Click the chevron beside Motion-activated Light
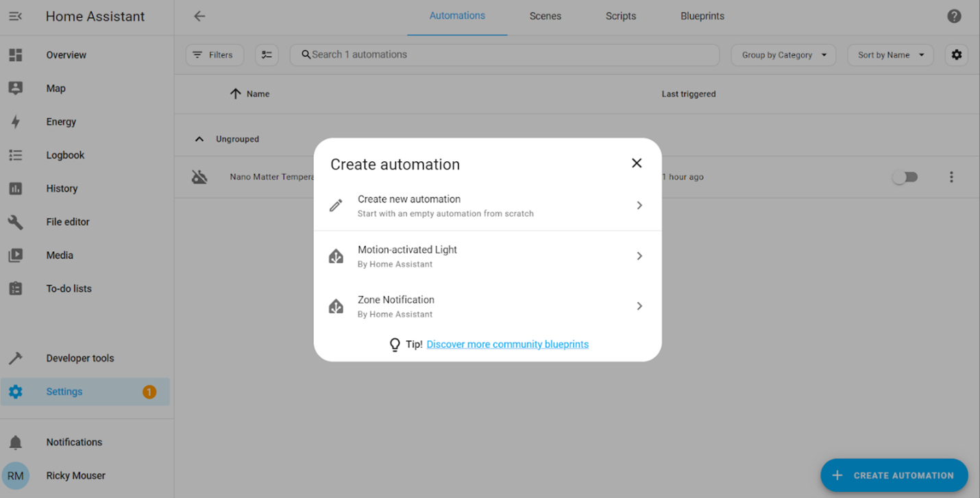 click(639, 256)
